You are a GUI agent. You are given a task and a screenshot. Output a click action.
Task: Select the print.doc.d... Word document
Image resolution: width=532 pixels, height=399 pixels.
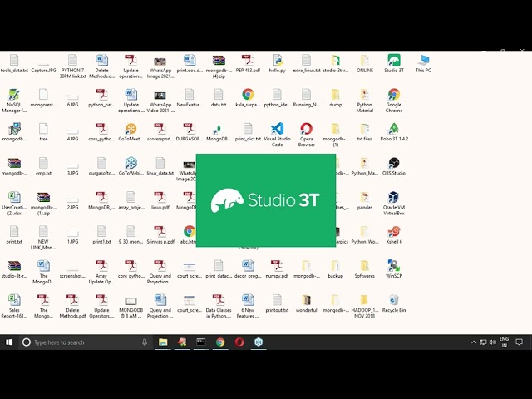coord(190,63)
